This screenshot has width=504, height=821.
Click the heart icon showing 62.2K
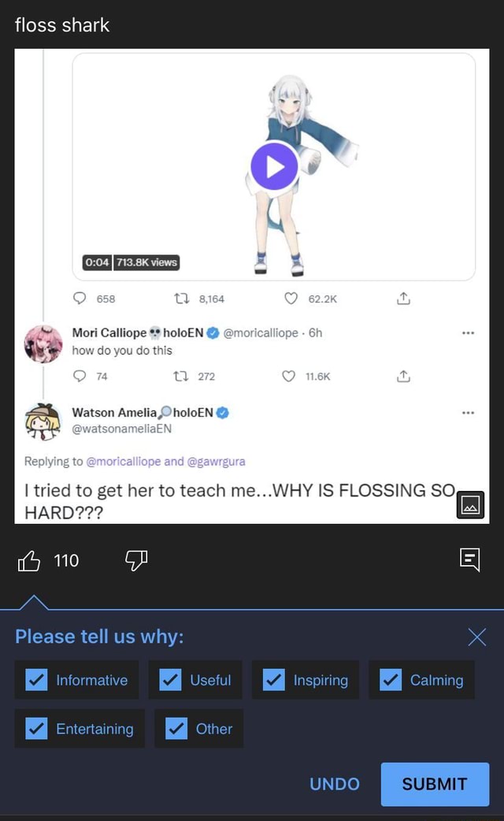[291, 299]
